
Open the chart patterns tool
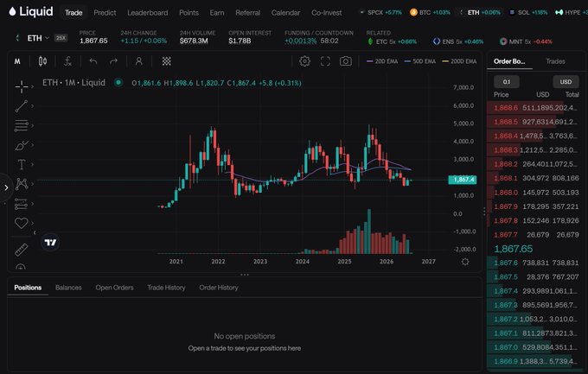[22, 184]
